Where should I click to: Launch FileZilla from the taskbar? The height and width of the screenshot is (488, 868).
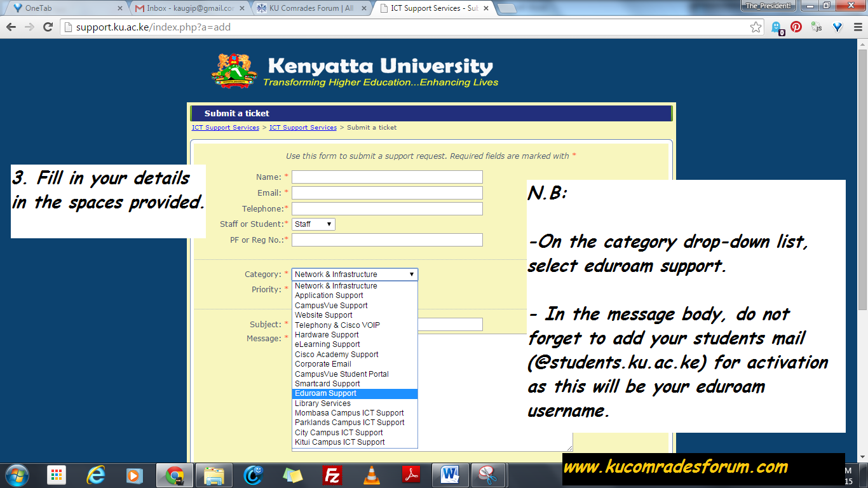tap(332, 475)
